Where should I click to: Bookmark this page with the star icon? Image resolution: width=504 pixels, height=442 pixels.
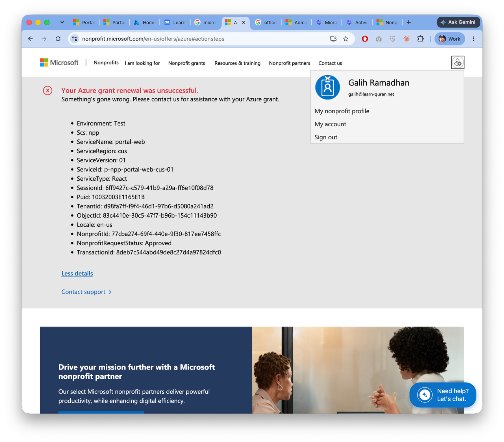(346, 39)
